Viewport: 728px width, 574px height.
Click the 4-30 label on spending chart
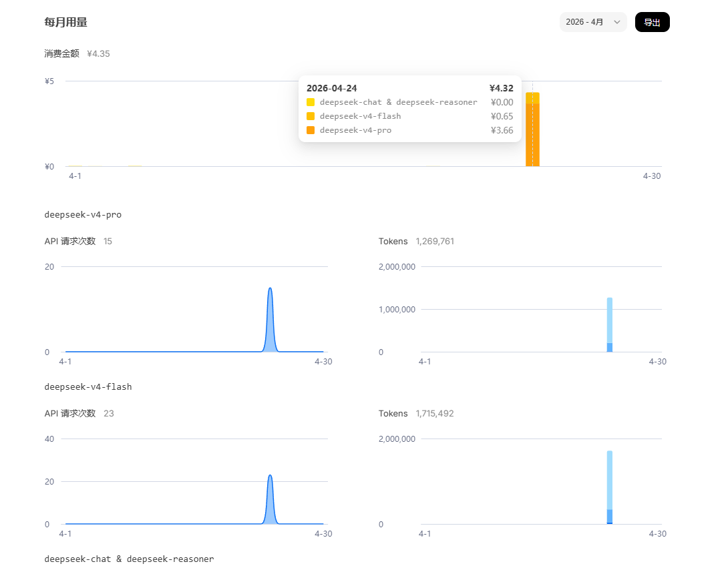(x=651, y=176)
